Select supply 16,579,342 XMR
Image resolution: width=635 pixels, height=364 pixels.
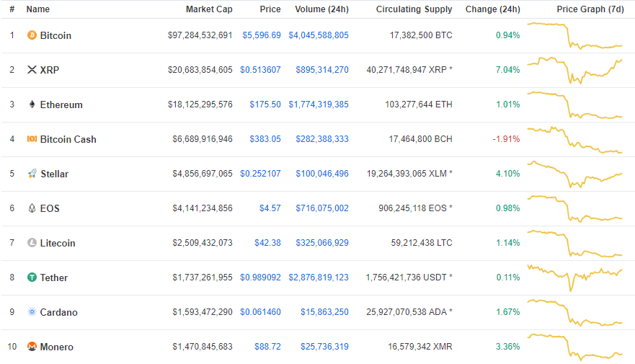tap(420, 347)
